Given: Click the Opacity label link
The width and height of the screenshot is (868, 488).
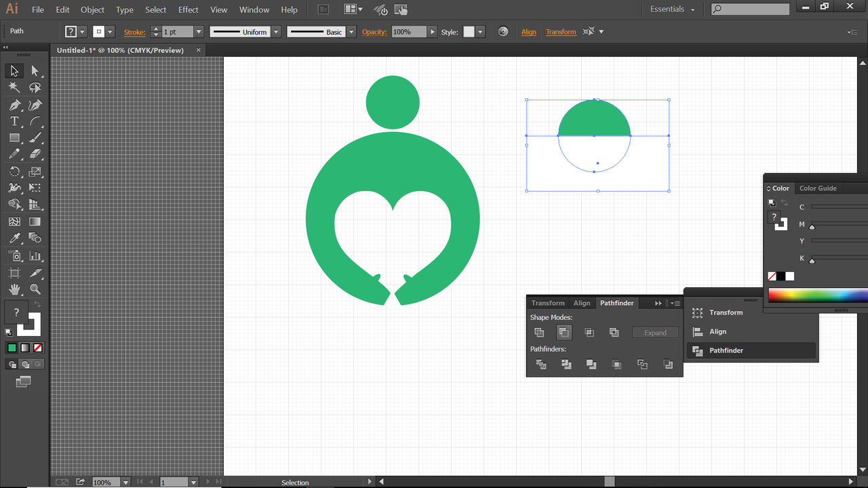Looking at the screenshot, I should [374, 32].
